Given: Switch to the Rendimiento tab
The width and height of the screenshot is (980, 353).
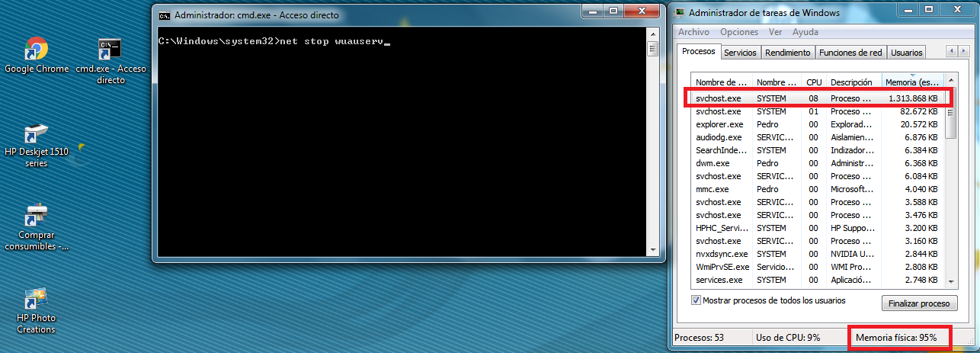Looking at the screenshot, I should pos(787,53).
